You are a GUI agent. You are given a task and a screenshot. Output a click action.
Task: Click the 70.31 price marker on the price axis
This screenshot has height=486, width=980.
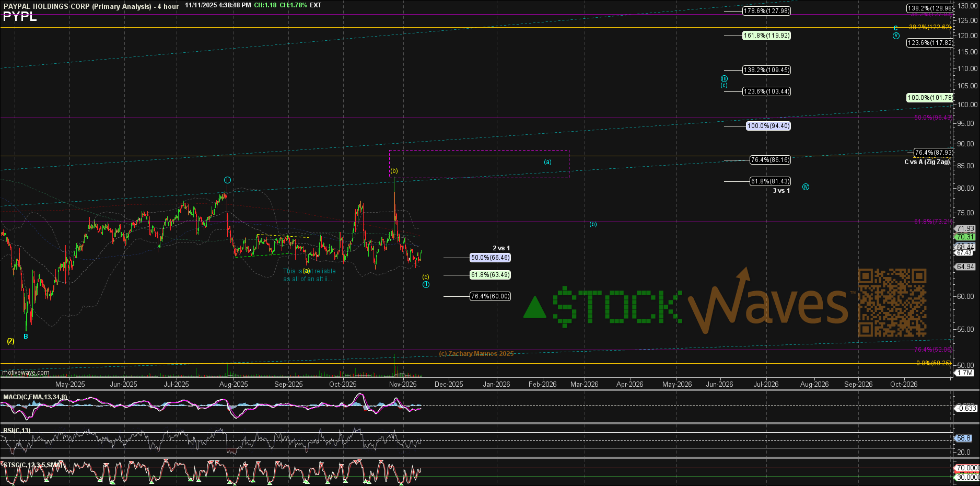point(965,237)
